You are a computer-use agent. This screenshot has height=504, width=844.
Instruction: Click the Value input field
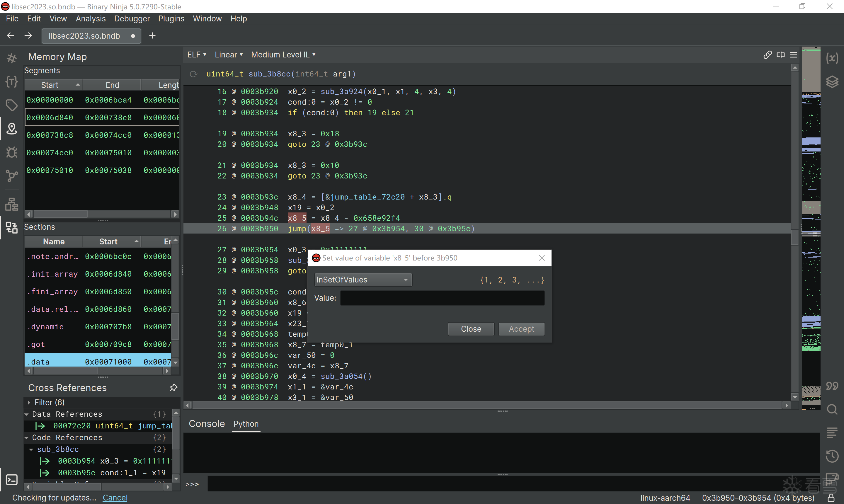(x=442, y=298)
